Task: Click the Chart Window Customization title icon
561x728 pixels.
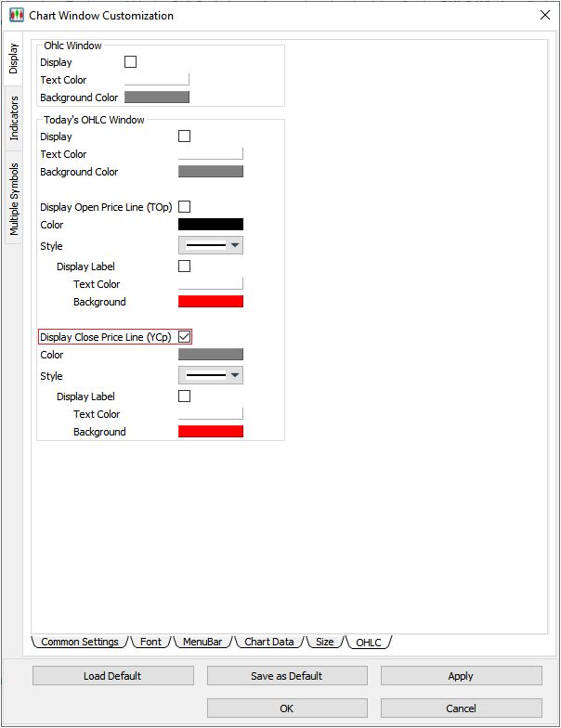Action: pyautogui.click(x=16, y=15)
